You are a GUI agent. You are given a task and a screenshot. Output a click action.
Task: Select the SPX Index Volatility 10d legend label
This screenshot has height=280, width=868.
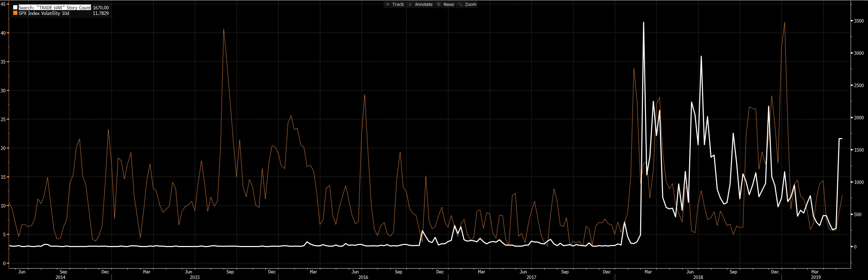[44, 13]
